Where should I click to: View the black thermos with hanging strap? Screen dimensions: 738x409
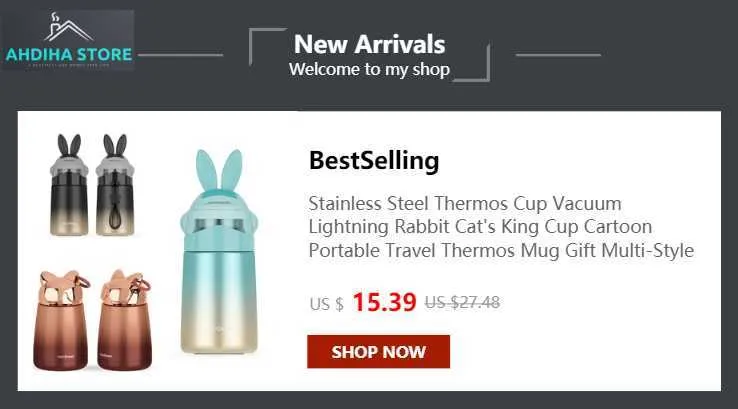pos(115,185)
